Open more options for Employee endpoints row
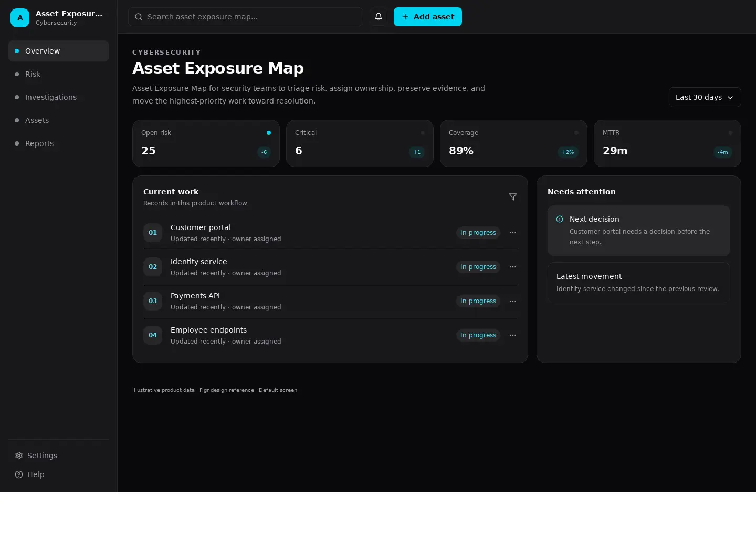 point(513,335)
